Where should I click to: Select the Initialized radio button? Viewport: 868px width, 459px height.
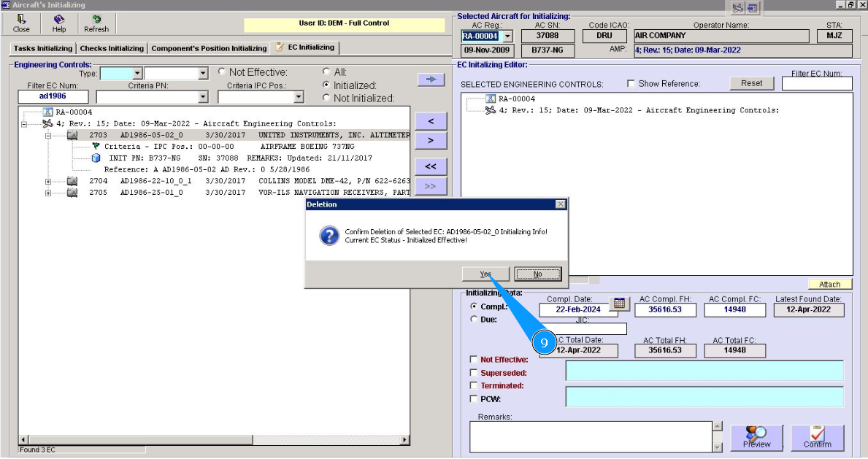(326, 85)
